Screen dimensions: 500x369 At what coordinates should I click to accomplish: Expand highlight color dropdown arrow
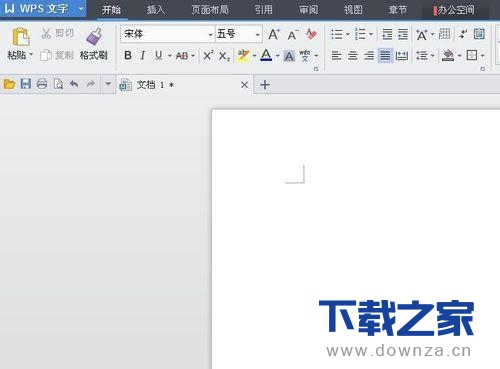254,56
